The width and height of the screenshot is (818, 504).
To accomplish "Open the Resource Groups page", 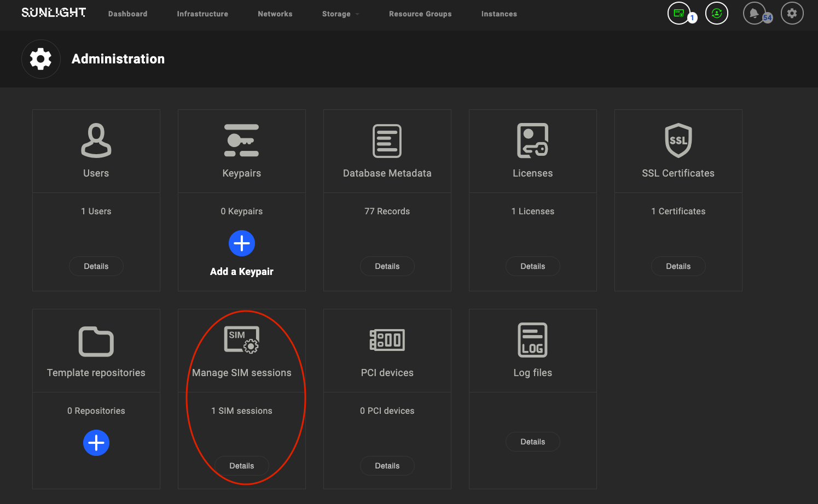I will 420,14.
